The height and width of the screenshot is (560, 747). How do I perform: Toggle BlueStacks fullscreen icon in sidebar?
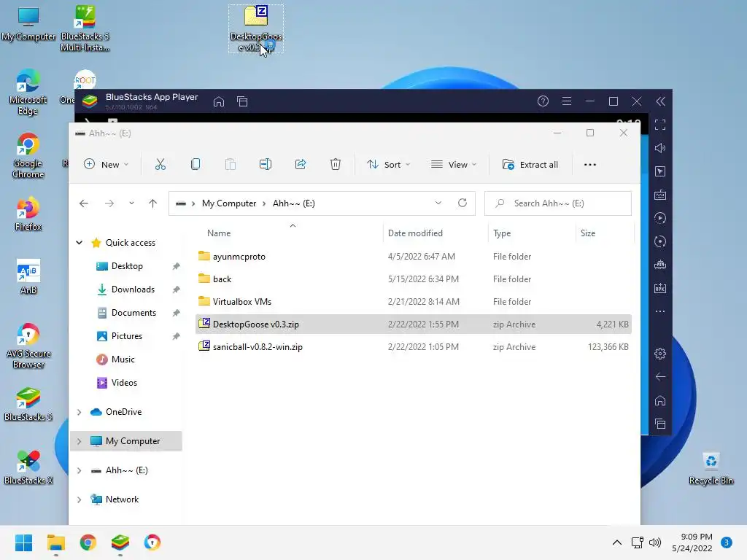pos(659,125)
